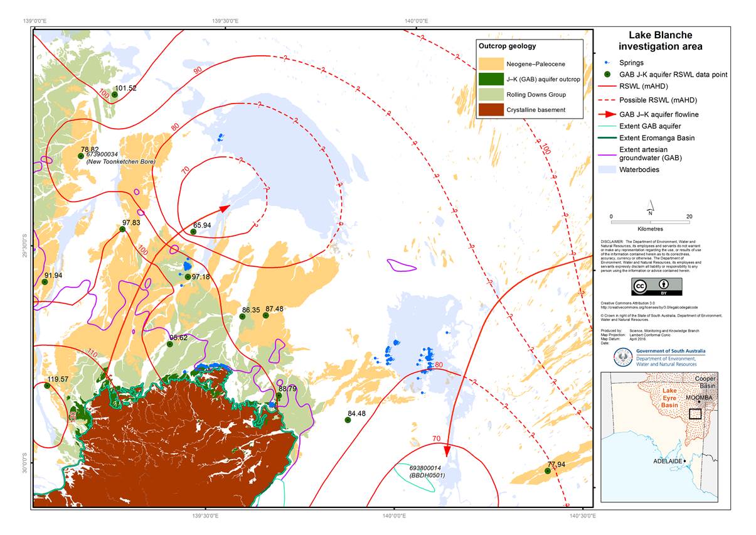Select the data point labelled 119.57
Image resolution: width=756 pixels, height=535 pixels.
pyautogui.click(x=47, y=386)
